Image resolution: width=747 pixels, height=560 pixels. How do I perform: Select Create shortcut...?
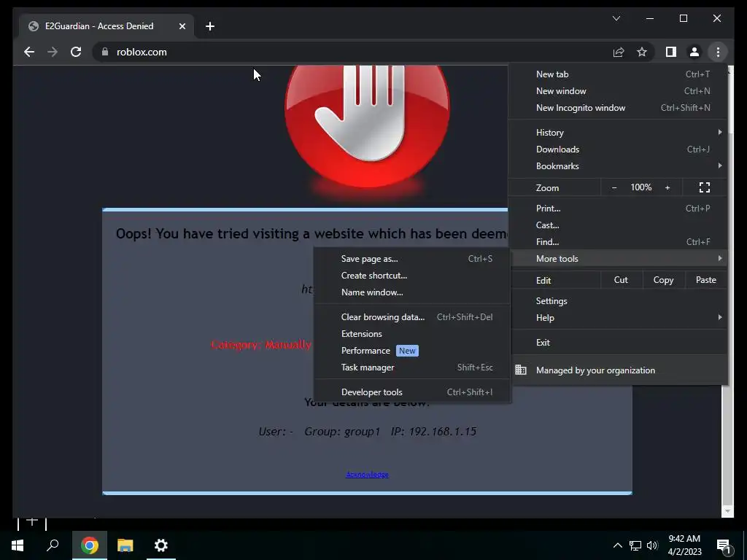(x=412, y=275)
